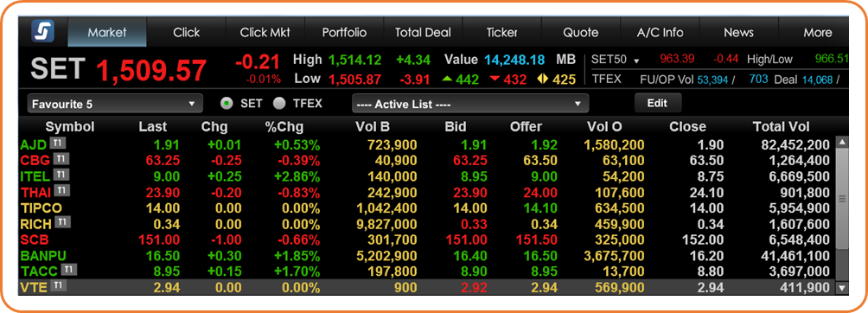Click the T1 badge next to RICH
The image size is (868, 313).
(x=62, y=223)
